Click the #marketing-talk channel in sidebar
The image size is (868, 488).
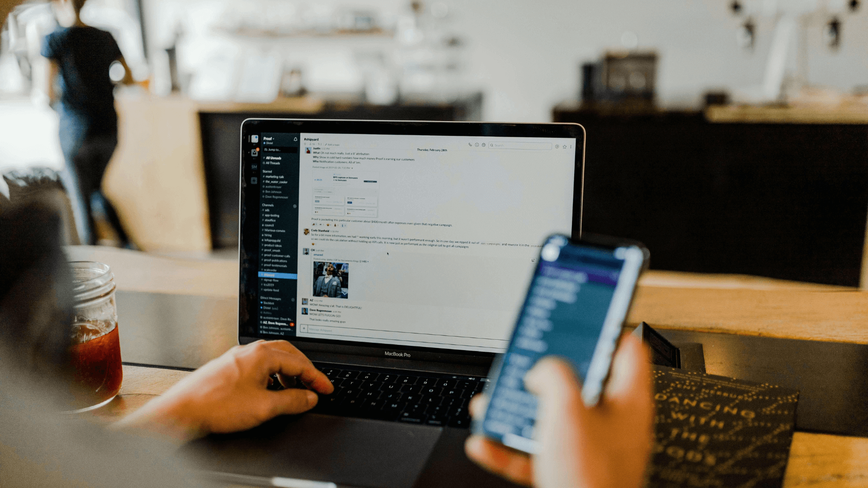point(274,177)
